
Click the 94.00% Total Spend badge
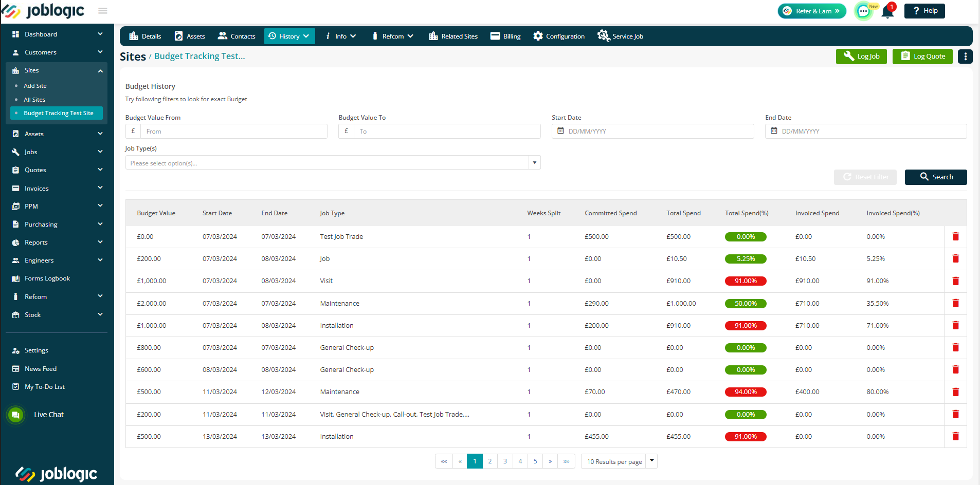coord(746,392)
